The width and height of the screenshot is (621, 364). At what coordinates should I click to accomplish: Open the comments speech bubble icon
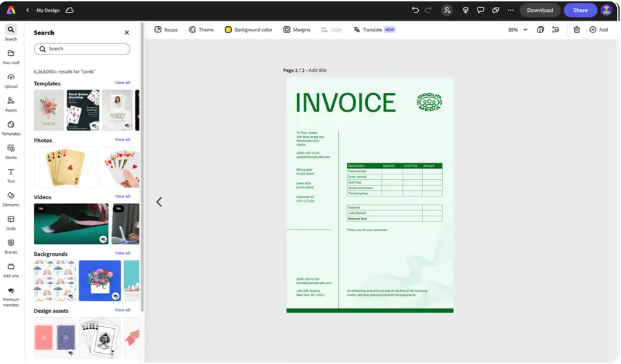(x=480, y=10)
